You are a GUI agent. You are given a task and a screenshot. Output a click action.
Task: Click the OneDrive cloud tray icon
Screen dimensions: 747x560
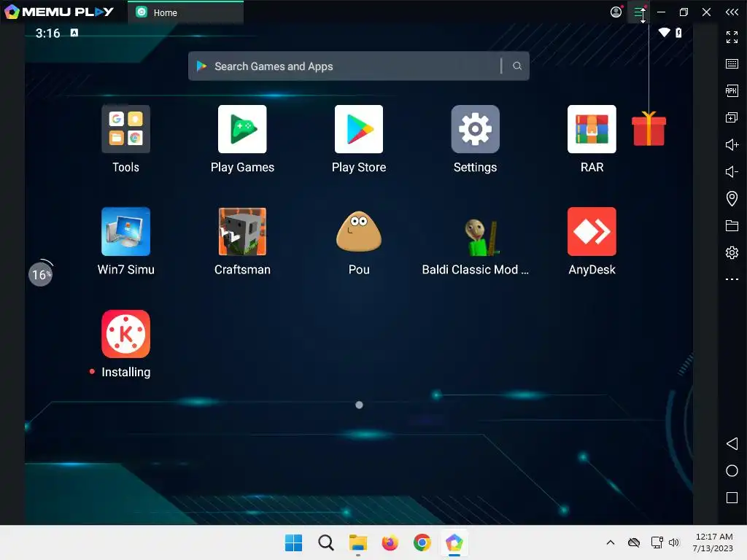click(x=634, y=542)
